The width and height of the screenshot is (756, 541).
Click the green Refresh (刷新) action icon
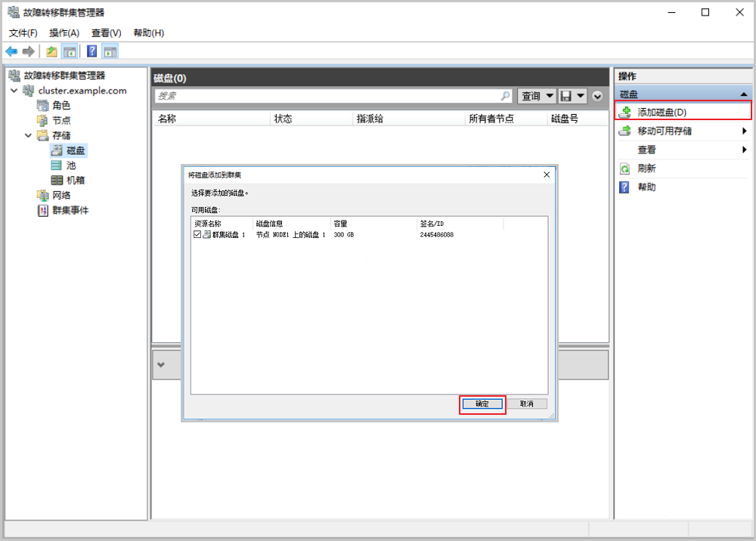[624, 168]
